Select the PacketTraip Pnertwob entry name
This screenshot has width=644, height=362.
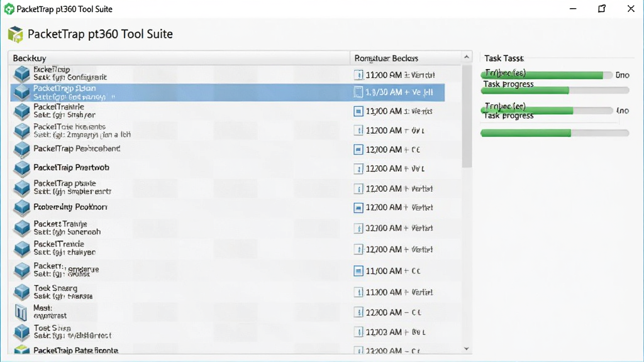tap(72, 167)
